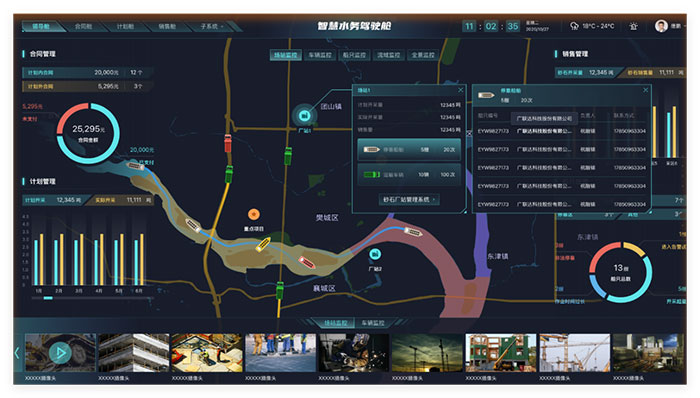Click the weather cloud icon
The height and width of the screenshot is (398, 700).
(x=574, y=26)
